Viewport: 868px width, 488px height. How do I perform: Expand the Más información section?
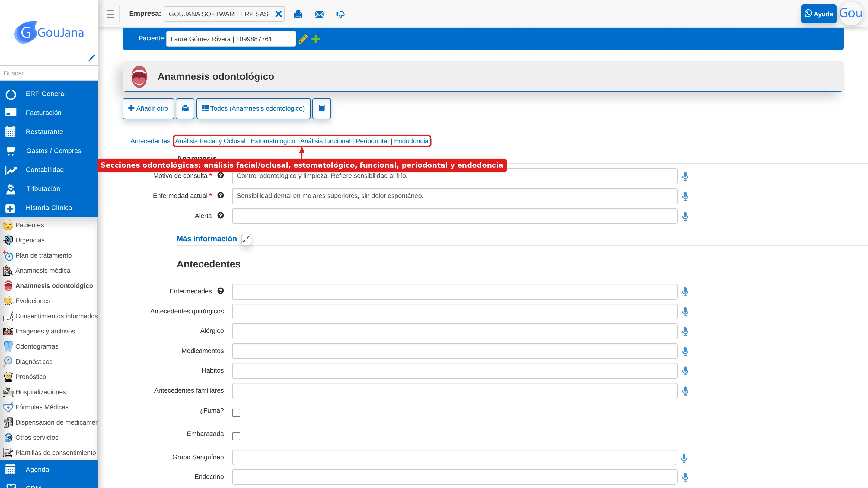coord(246,239)
